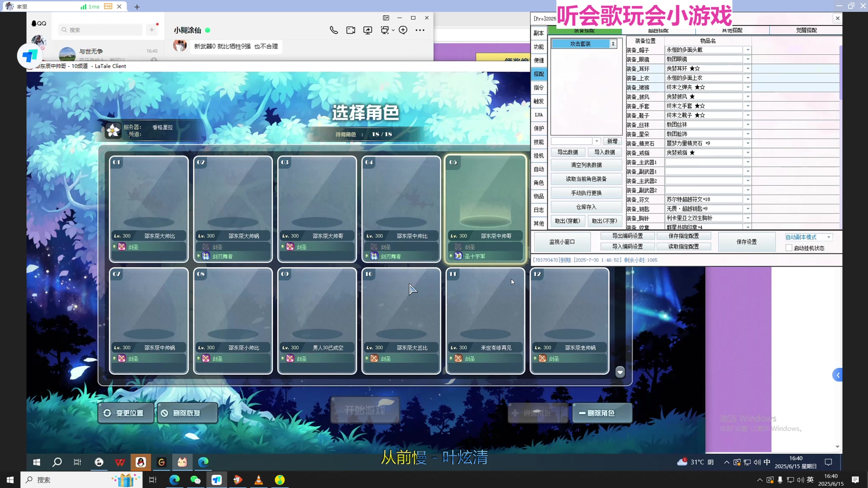This screenshot has width=868, height=488.
Task: Open Edge browser in remote taskbar
Action: (203, 462)
